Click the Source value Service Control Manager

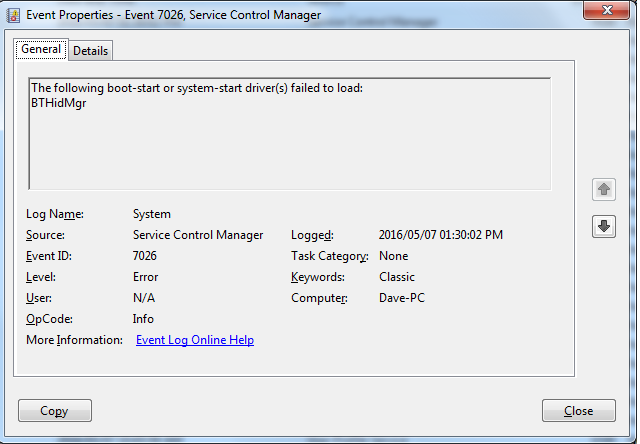click(198, 235)
